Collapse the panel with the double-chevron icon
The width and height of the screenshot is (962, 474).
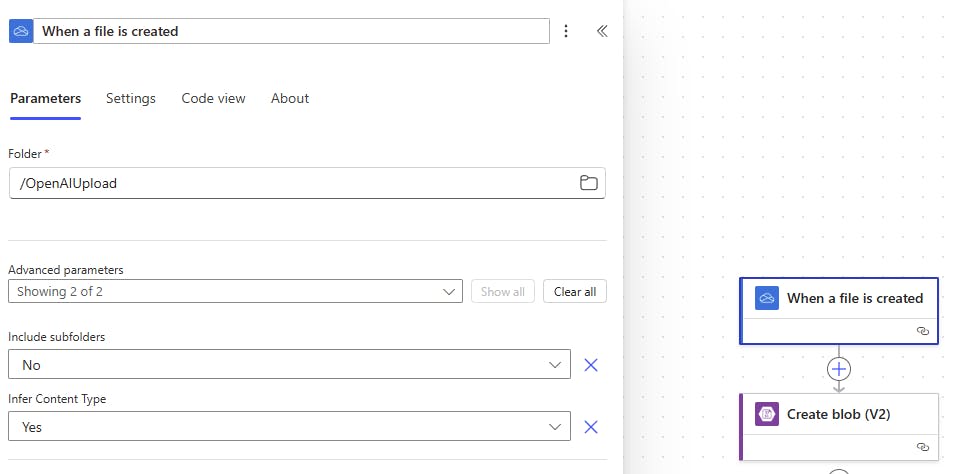point(602,31)
